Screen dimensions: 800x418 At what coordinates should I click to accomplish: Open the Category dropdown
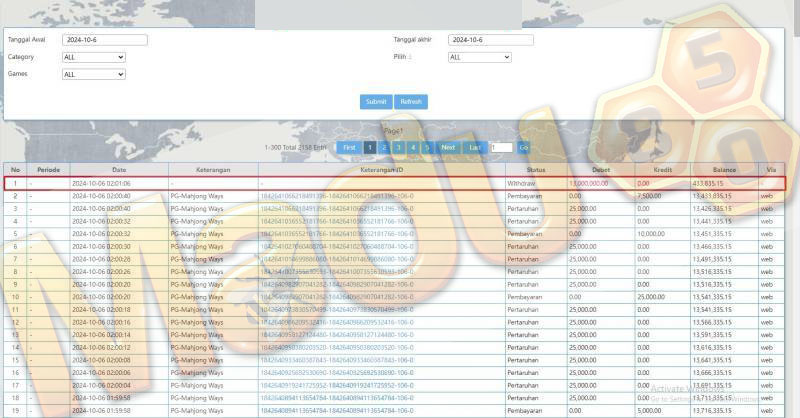coord(93,57)
